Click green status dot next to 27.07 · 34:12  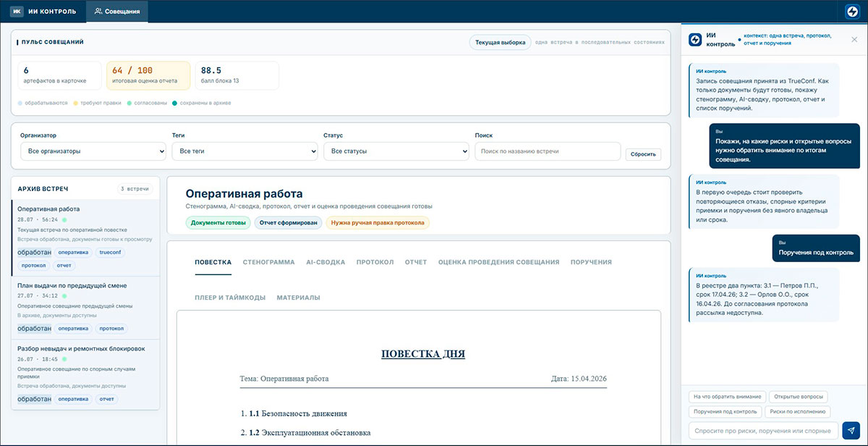click(64, 295)
